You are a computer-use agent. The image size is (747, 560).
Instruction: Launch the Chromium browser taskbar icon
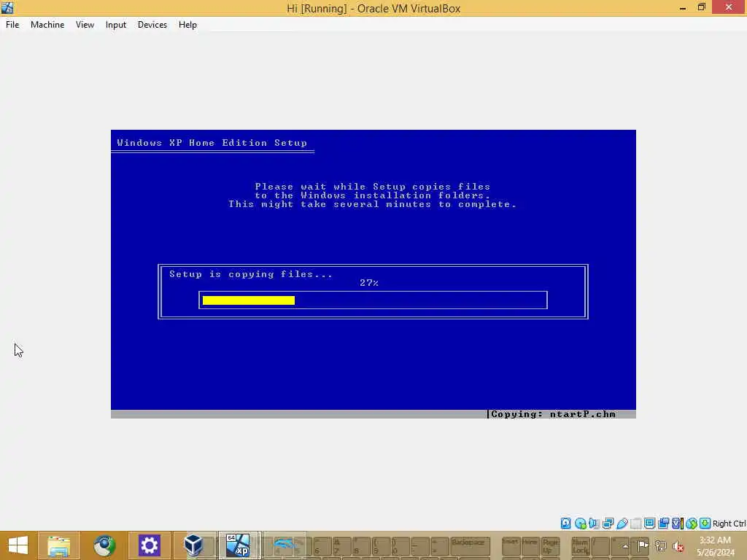104,545
